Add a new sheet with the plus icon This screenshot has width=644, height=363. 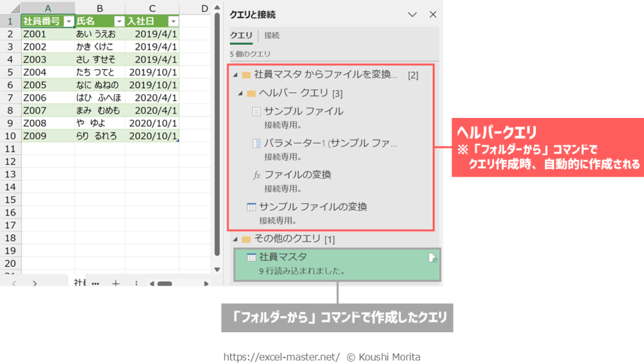(115, 283)
